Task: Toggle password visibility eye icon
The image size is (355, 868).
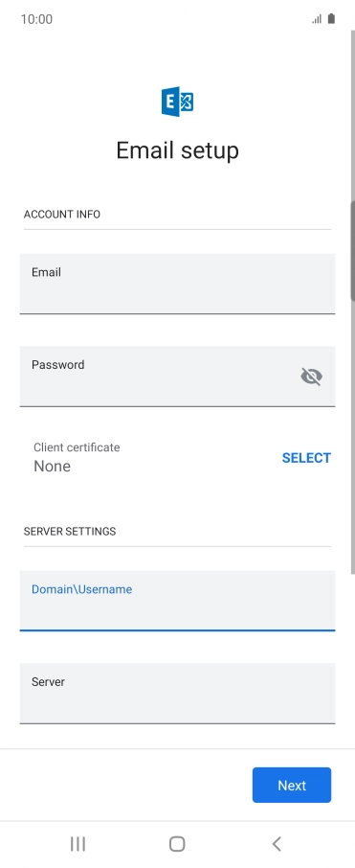Action: pos(311,377)
